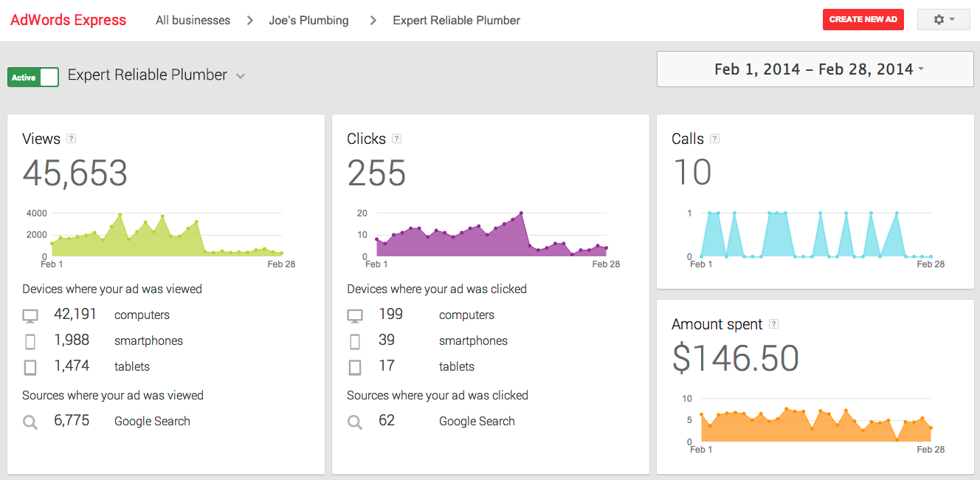Click the Create New Ad button
This screenshot has height=480, width=980.
coord(863,20)
